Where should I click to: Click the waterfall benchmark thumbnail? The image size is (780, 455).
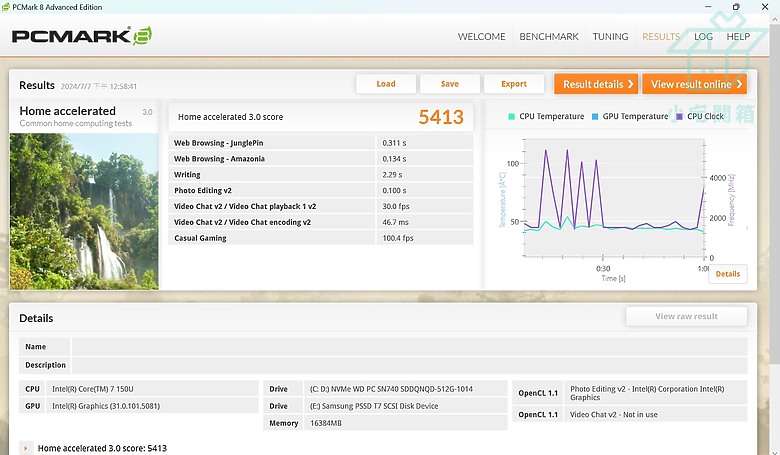[84, 211]
